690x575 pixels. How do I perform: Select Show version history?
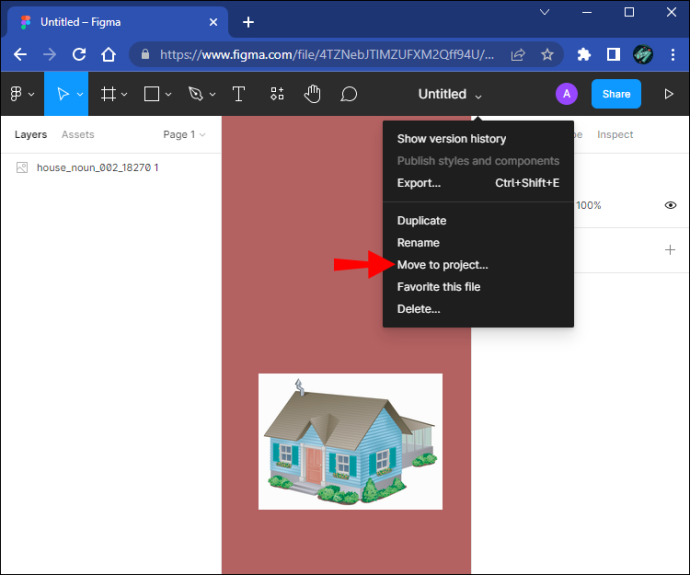coord(451,139)
